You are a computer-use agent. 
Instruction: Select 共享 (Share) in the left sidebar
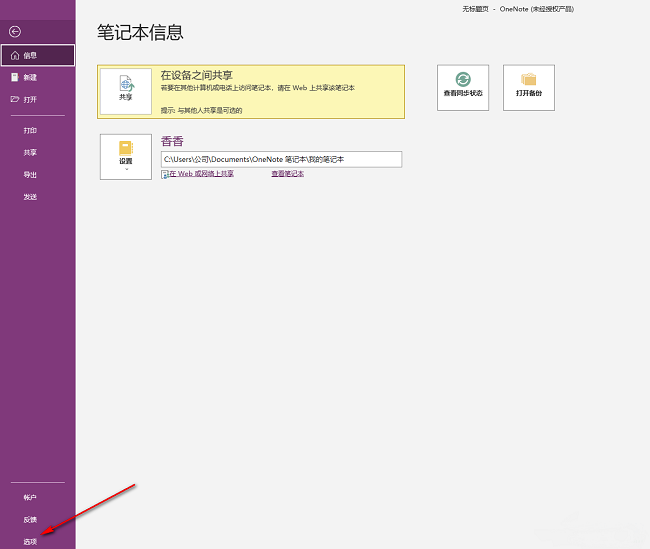tap(30, 152)
